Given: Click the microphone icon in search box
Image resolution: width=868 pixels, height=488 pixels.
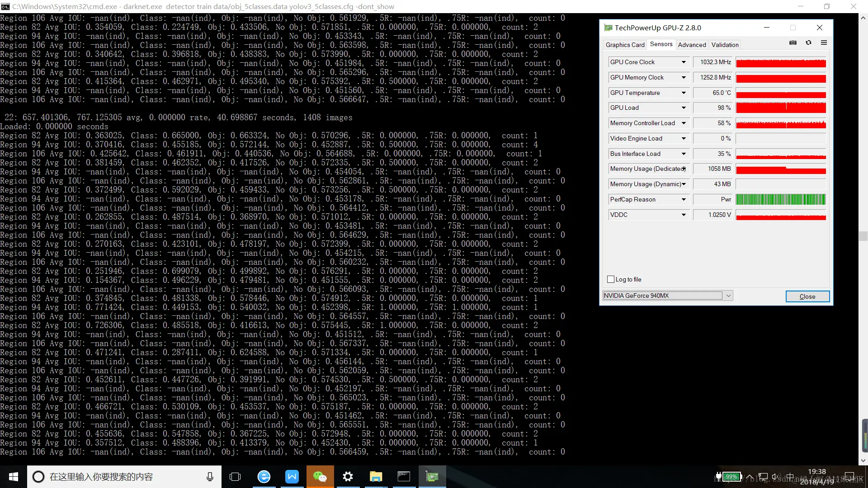Looking at the screenshot, I should tap(210, 477).
